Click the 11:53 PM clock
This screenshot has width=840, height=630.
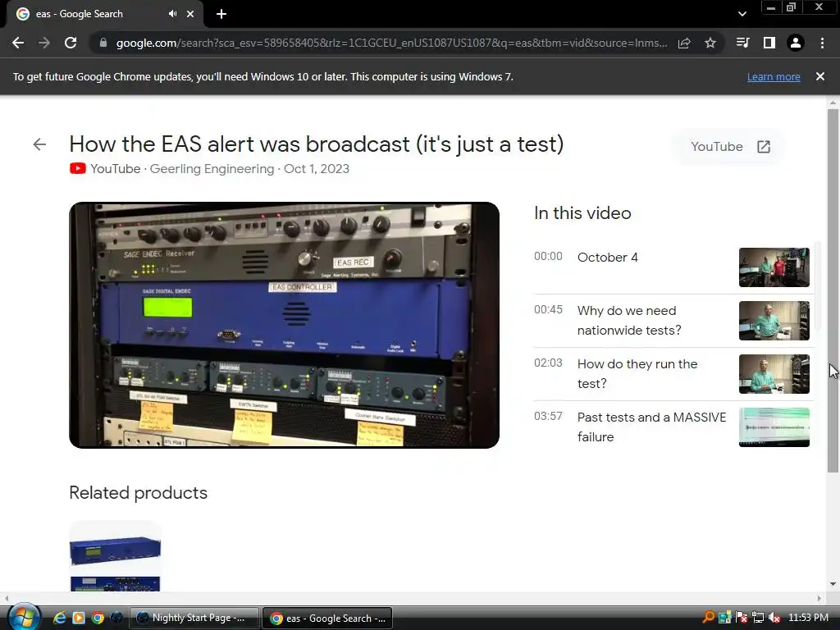808,618
